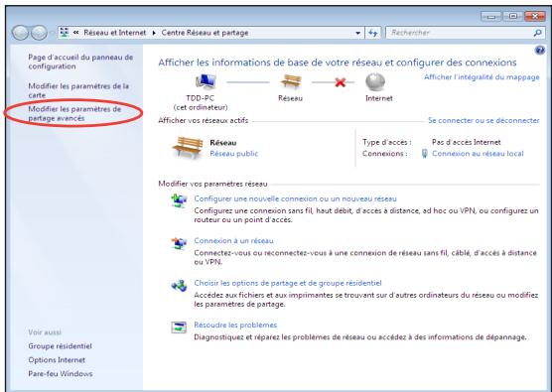This screenshot has height=392, width=552.
Task: Click Connexion à un réseau link
Action: [233, 241]
